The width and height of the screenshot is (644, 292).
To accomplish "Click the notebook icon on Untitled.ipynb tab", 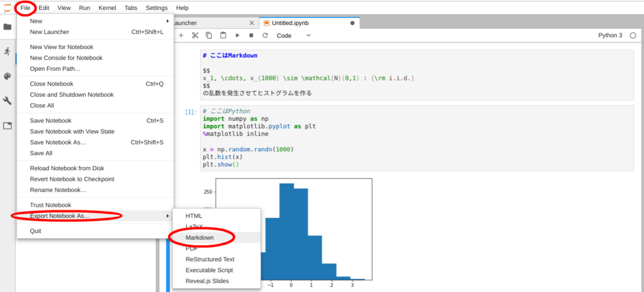I will pos(267,23).
